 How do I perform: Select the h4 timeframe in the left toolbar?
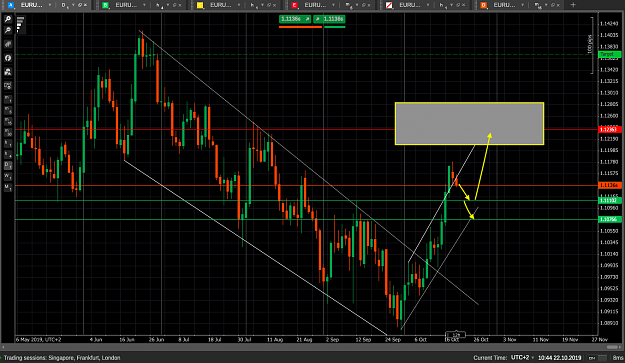pos(8,154)
